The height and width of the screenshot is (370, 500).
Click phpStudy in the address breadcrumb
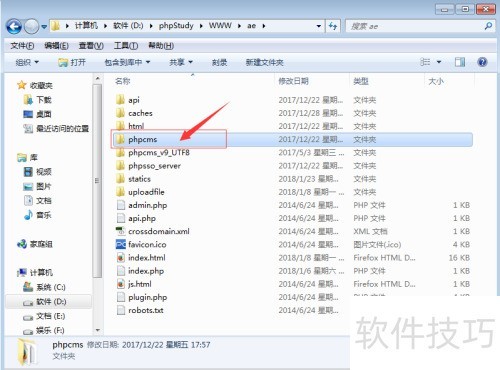tap(176, 26)
